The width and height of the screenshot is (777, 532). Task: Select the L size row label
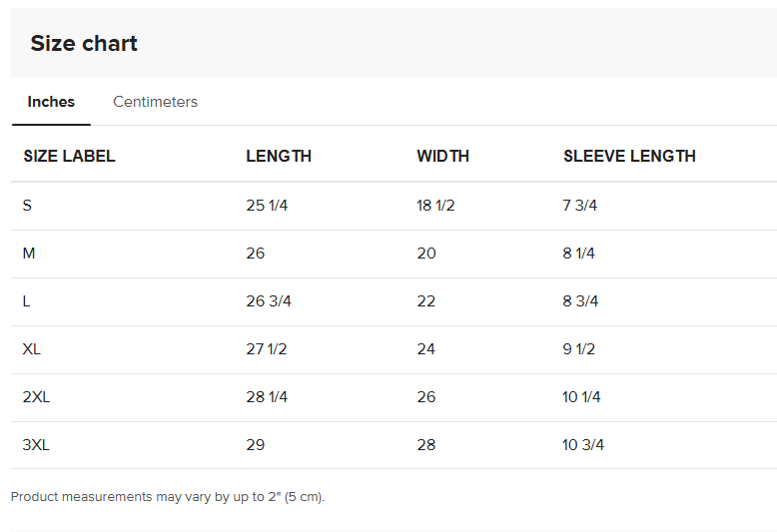click(27, 301)
